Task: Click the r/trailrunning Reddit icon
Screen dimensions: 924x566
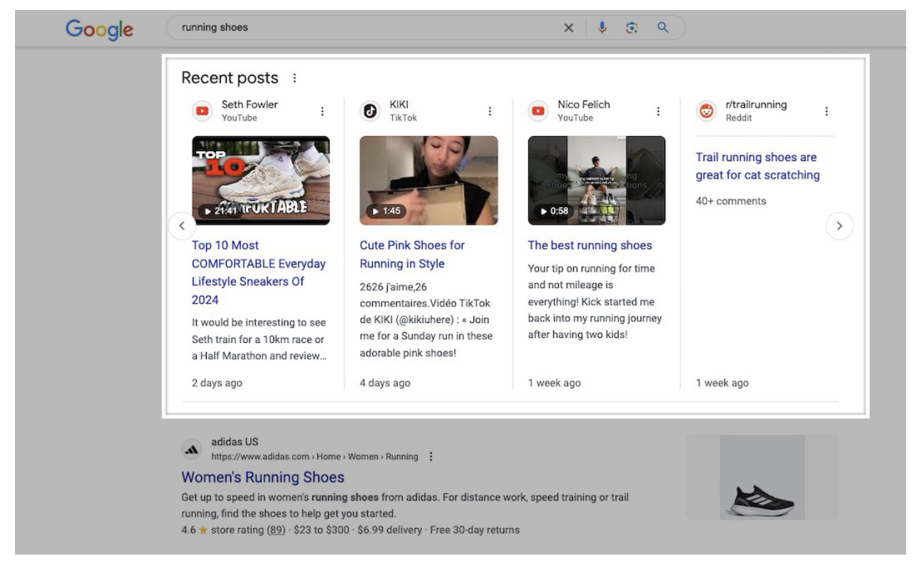Action: (x=707, y=111)
